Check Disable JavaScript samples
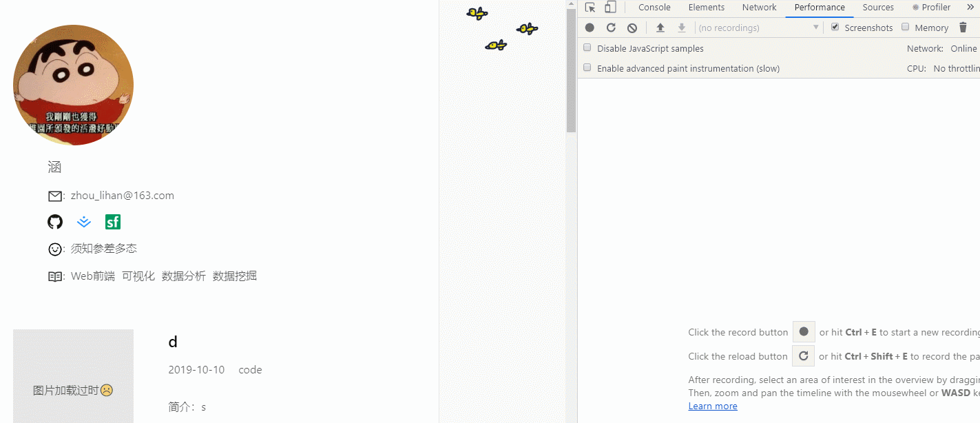980x423 pixels. pyautogui.click(x=587, y=48)
